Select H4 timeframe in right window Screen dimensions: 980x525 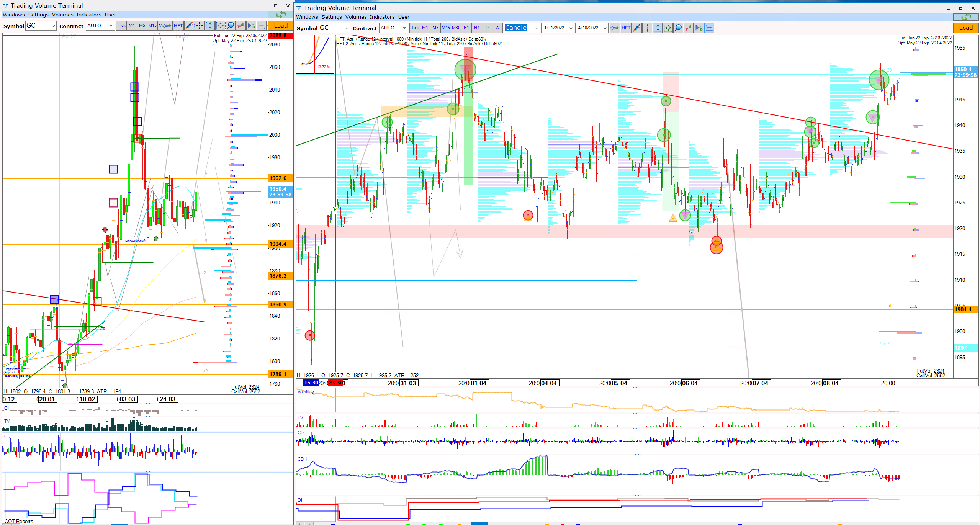(x=477, y=28)
